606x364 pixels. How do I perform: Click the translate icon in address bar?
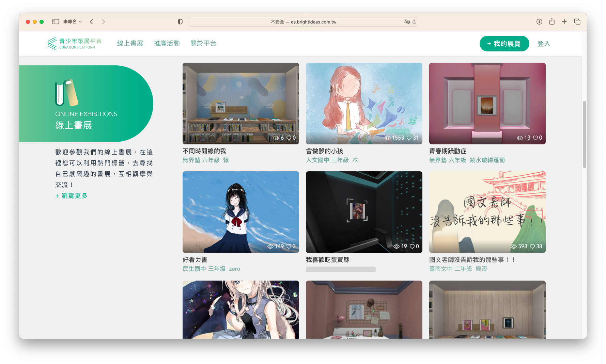coord(406,22)
